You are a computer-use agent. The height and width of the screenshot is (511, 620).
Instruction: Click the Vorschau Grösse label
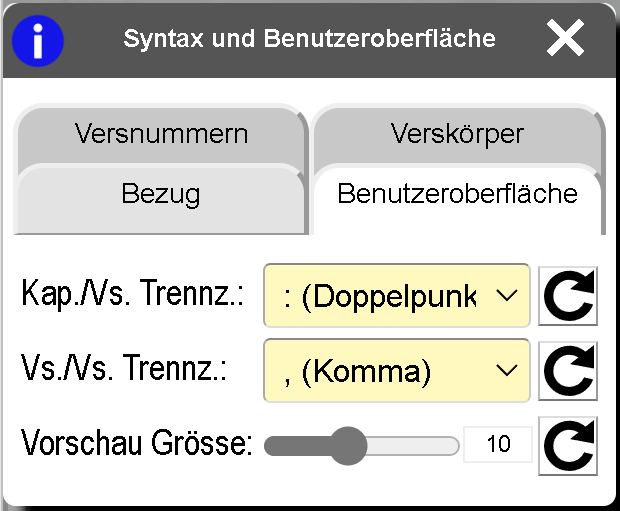coord(137,444)
